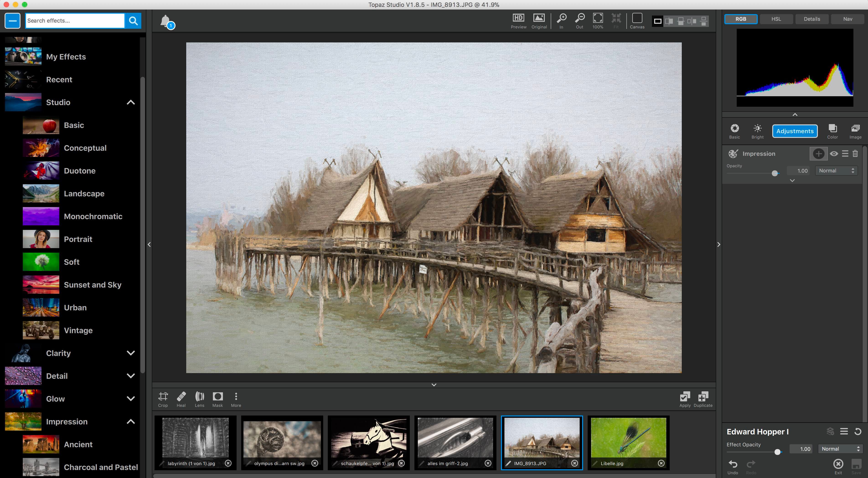The width and height of the screenshot is (868, 478).
Task: Open the Basic adjustment category
Action: pos(735,131)
